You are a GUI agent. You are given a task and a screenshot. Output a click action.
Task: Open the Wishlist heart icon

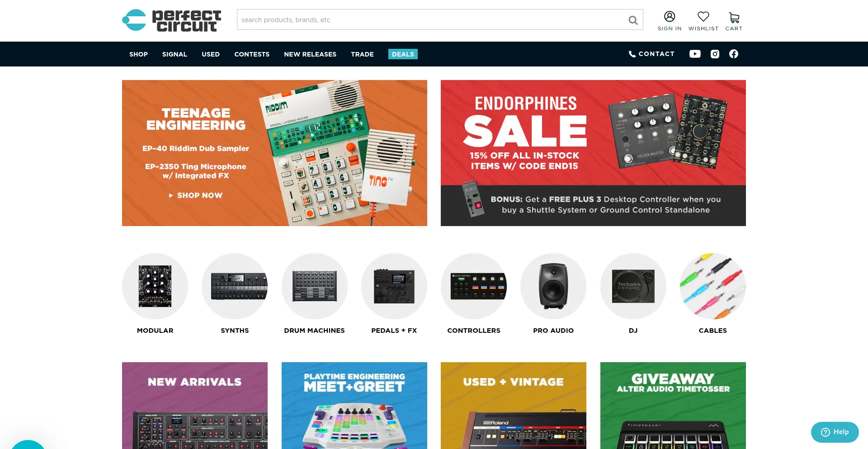[x=703, y=16]
